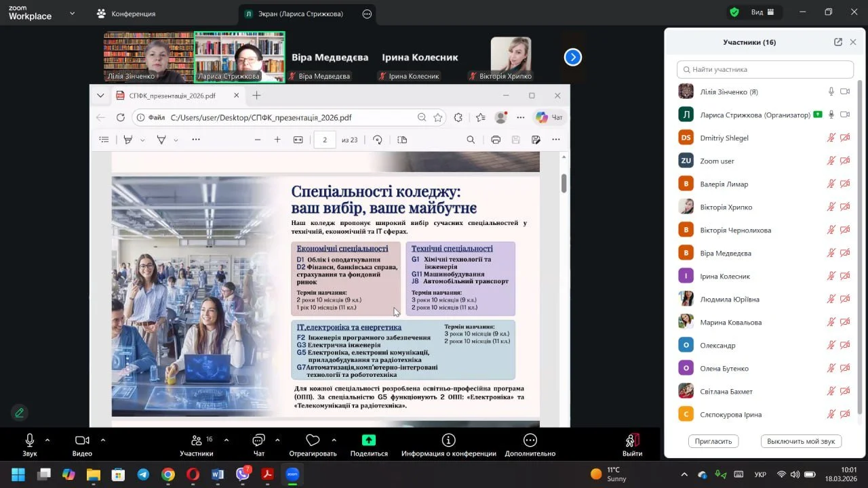The image size is (868, 488).
Task: Expand audio options arrow next to Звук
Action: point(47,440)
